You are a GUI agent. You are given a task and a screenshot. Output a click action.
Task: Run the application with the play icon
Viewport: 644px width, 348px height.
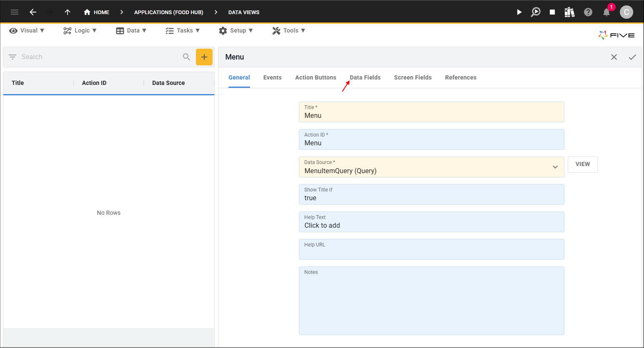tap(519, 12)
